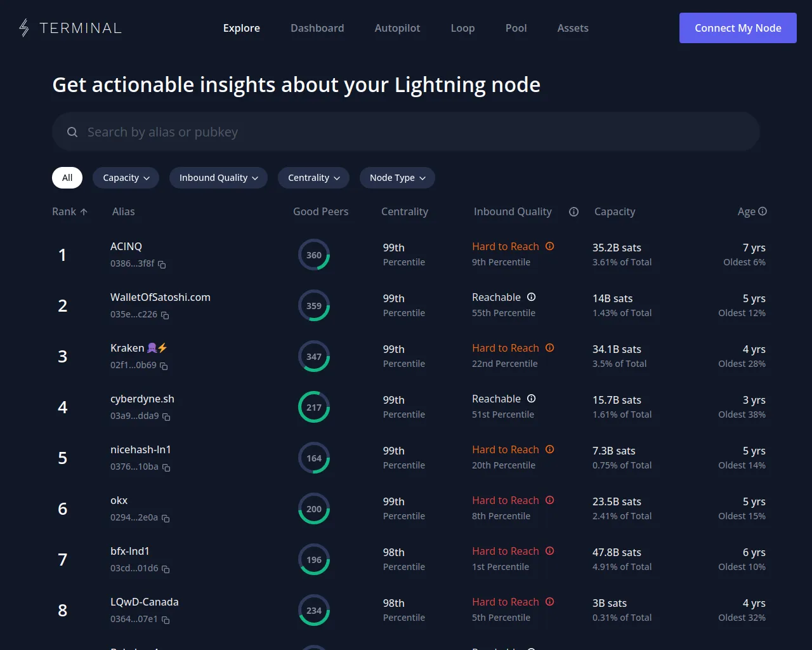Screen dimensions: 812x650
Task: Click ACINQ Hard to Reach info icon
Action: [550, 246]
